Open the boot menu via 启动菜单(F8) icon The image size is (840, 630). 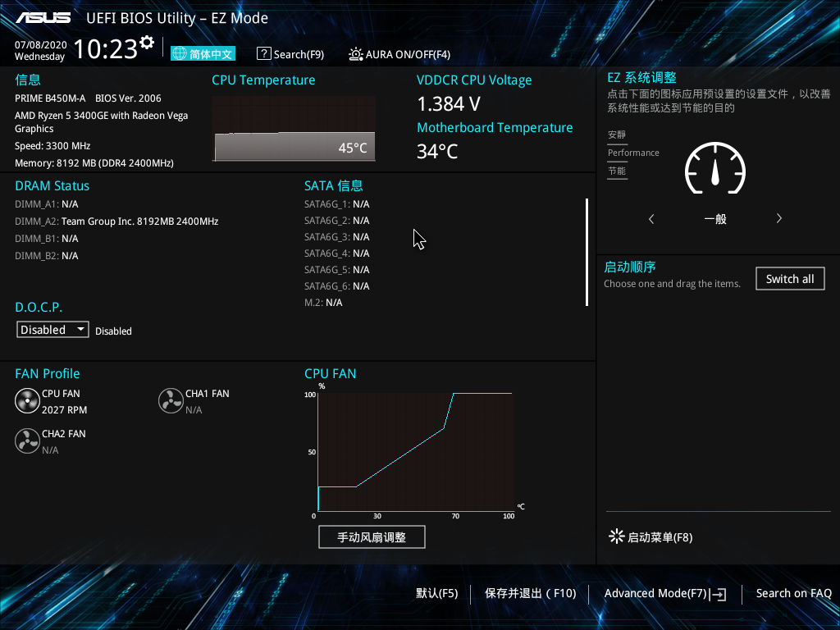[x=616, y=536]
